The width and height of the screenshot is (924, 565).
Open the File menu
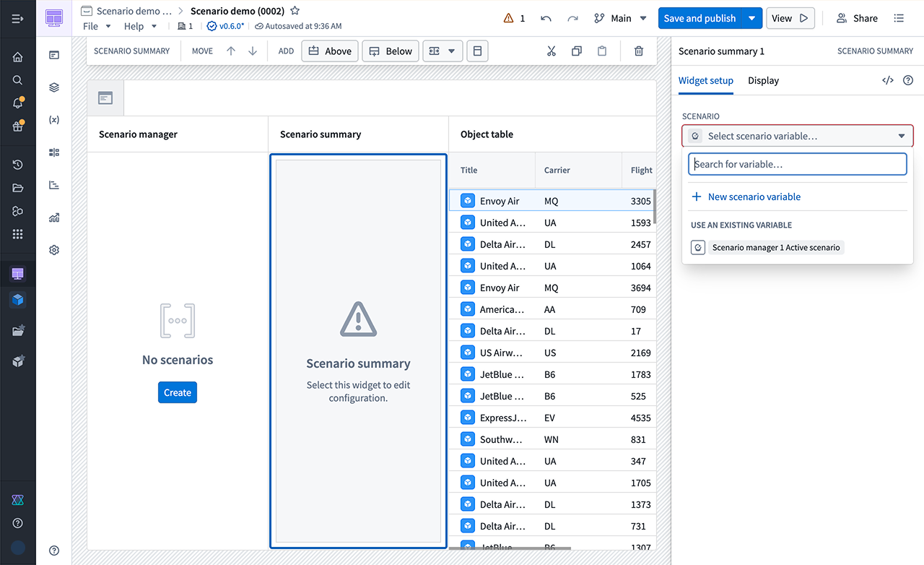(x=97, y=26)
